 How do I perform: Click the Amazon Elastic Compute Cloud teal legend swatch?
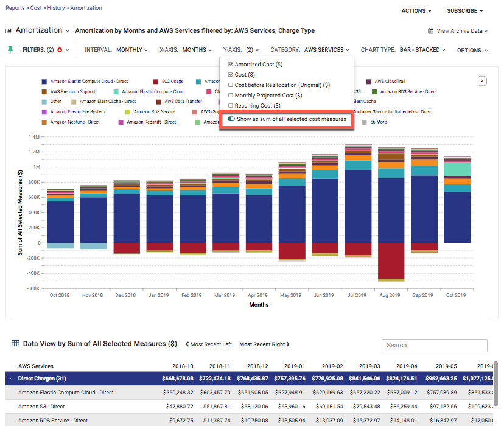(116, 92)
